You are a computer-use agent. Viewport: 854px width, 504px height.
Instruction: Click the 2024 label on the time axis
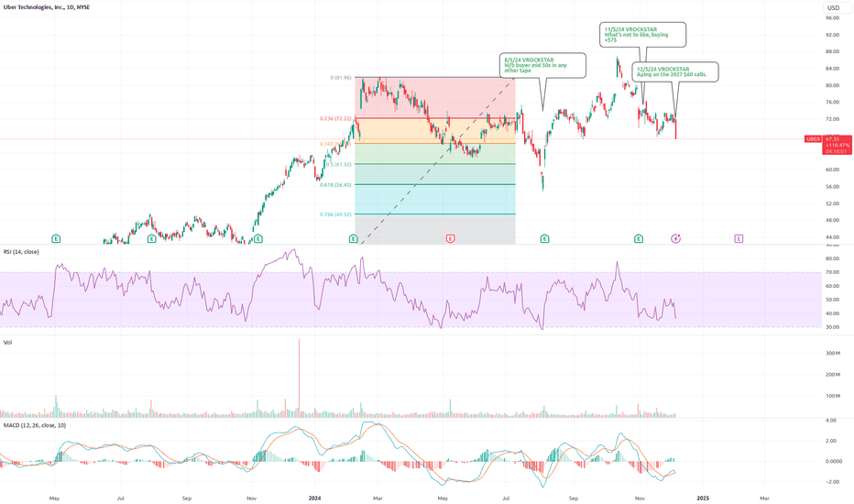(x=315, y=498)
